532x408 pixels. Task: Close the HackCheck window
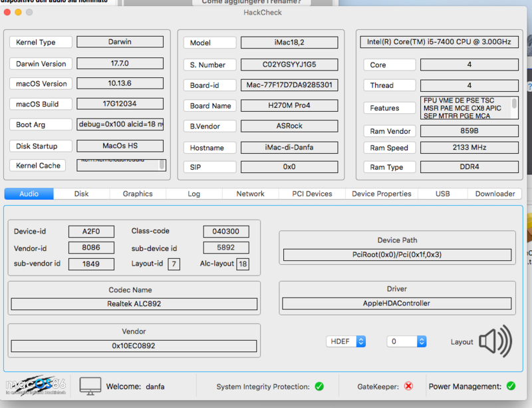coord(7,12)
